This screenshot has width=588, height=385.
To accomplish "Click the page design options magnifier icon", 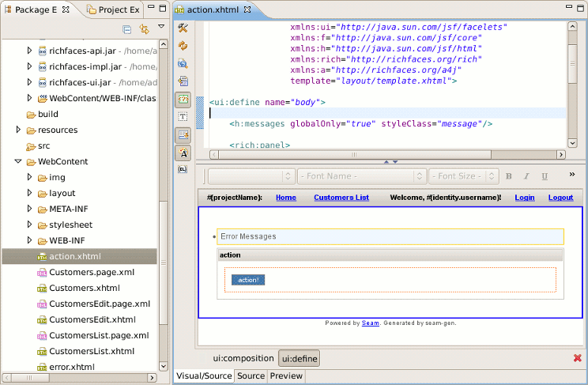I will click(183, 63).
